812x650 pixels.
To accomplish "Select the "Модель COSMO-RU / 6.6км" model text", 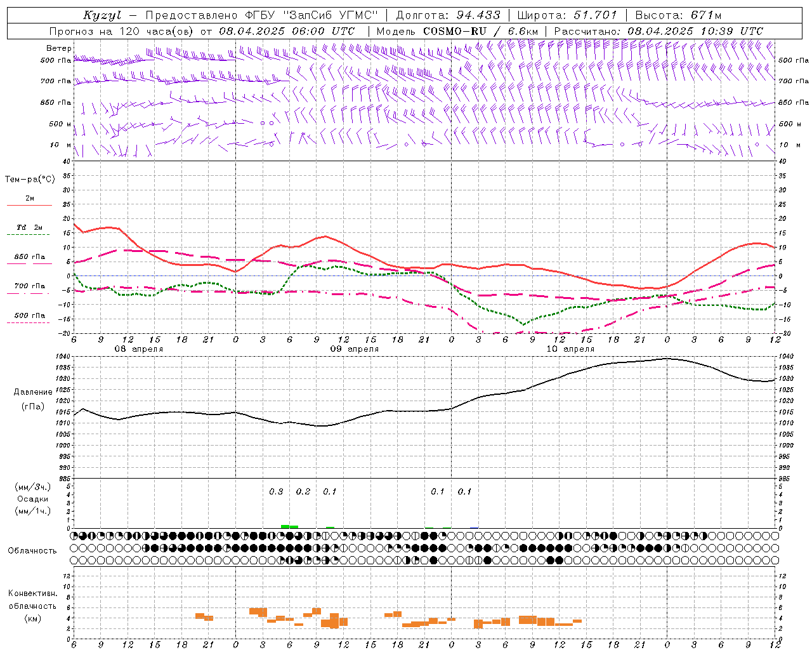I will (x=457, y=31).
